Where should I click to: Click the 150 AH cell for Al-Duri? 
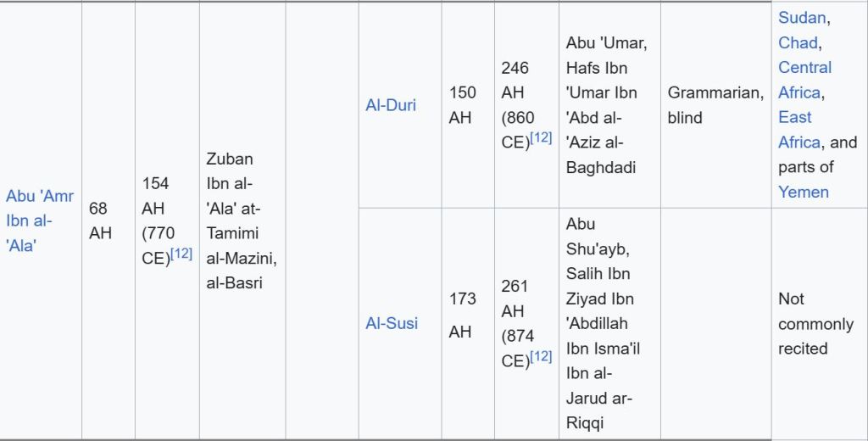click(462, 105)
